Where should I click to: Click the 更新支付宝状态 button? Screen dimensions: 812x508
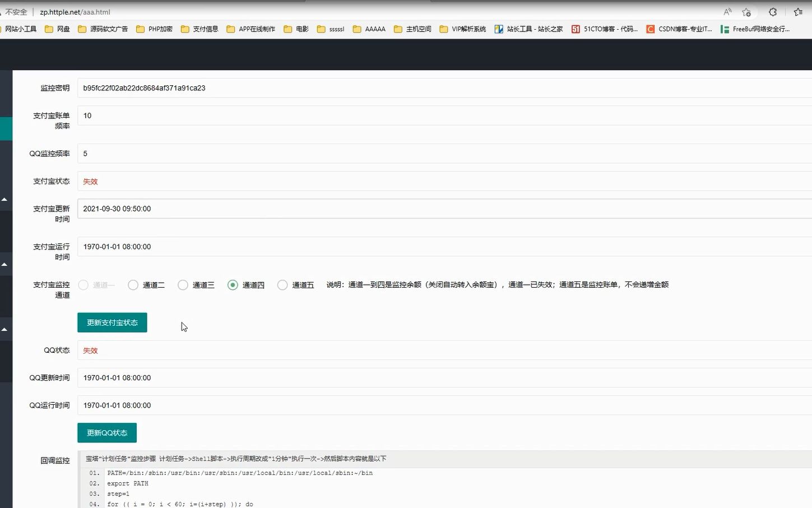[112, 322]
